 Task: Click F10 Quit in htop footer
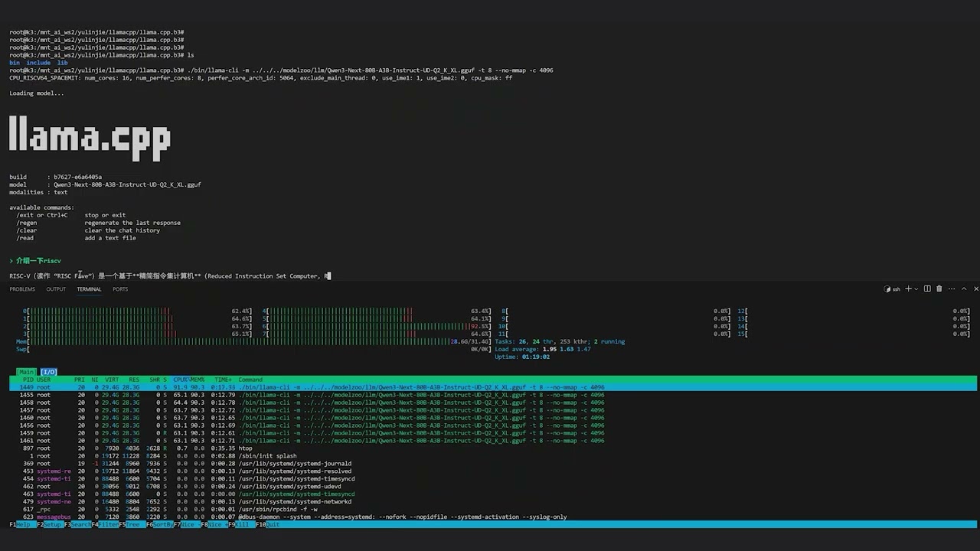tap(268, 525)
